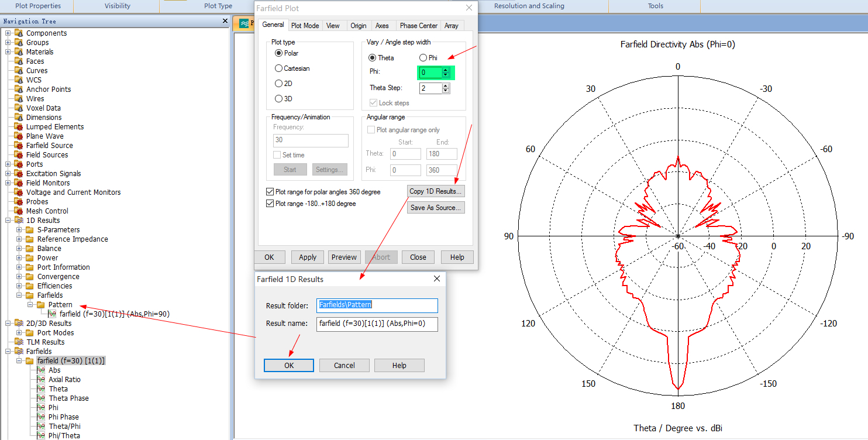Expand the Components tree node
Image resolution: width=868 pixels, height=440 pixels.
pyautogui.click(x=8, y=33)
